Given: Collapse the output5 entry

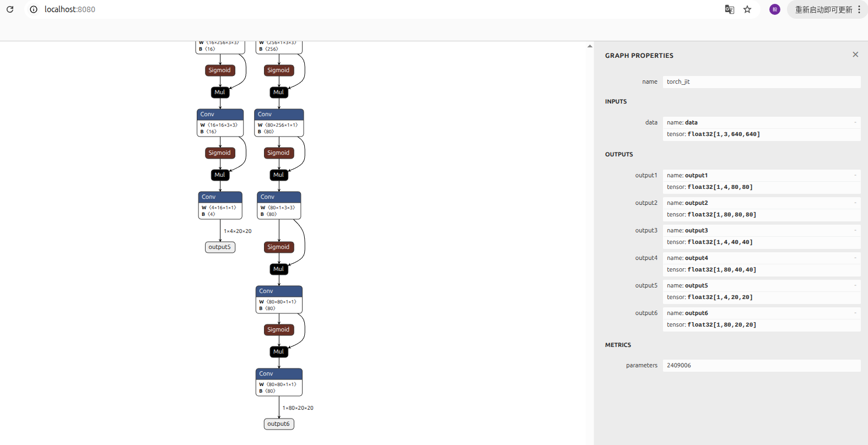Looking at the screenshot, I should [855, 285].
